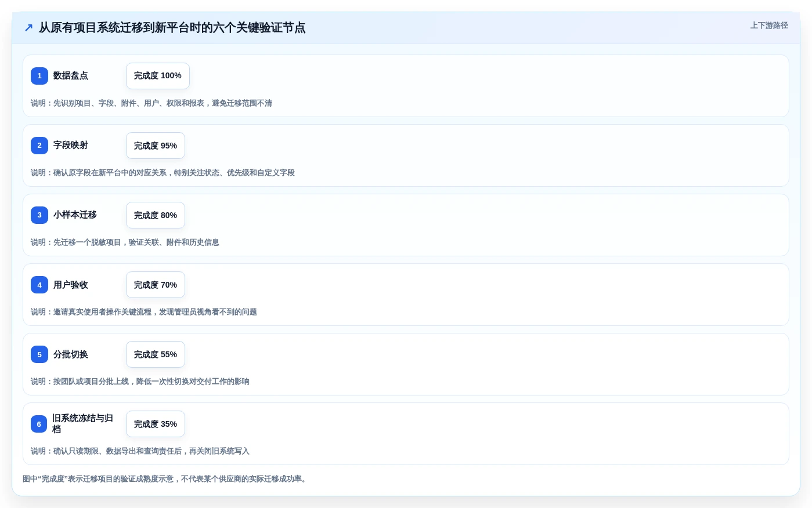Click the description starting 说明：先迁移一个脱敏项目
Viewport: 812px width, 508px height.
(x=125, y=242)
